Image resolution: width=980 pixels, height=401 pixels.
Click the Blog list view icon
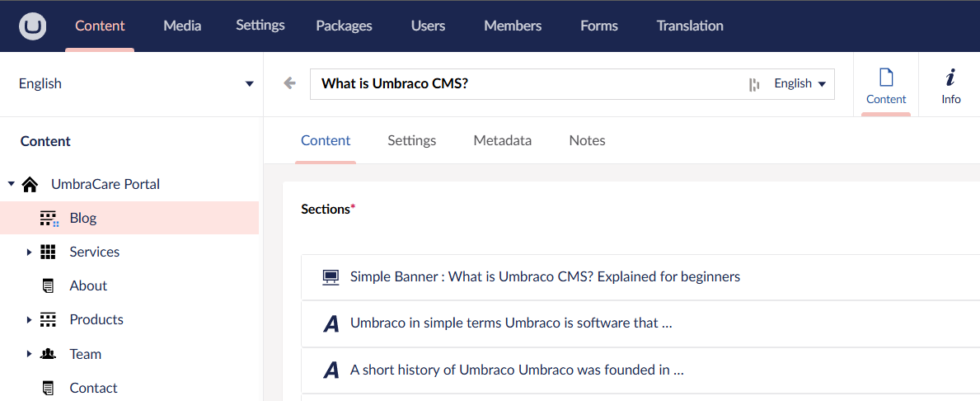pyautogui.click(x=49, y=219)
